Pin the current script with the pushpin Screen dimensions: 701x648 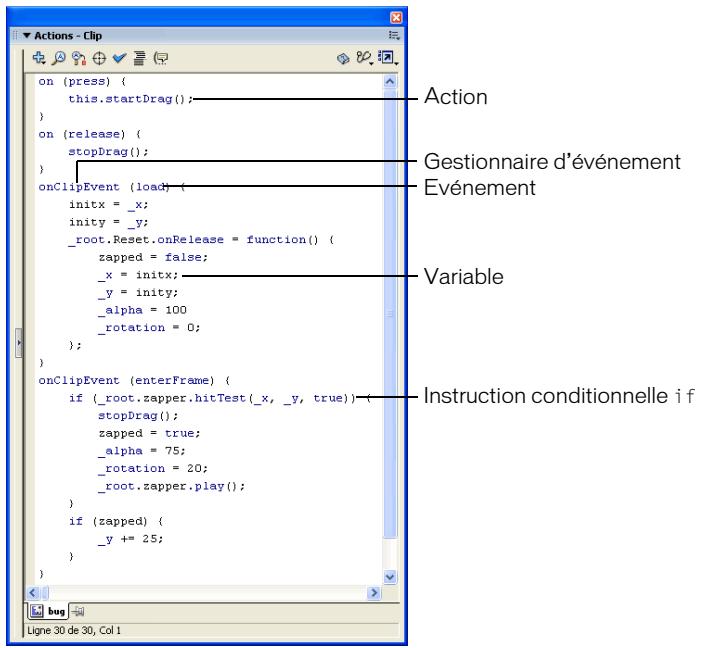click(x=78, y=611)
